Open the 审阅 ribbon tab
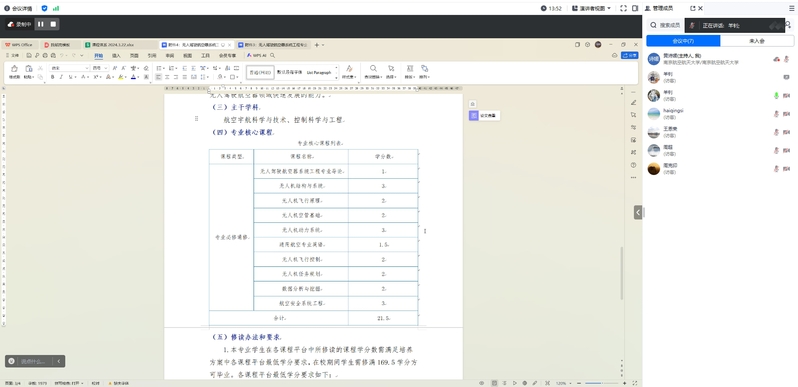 170,55
